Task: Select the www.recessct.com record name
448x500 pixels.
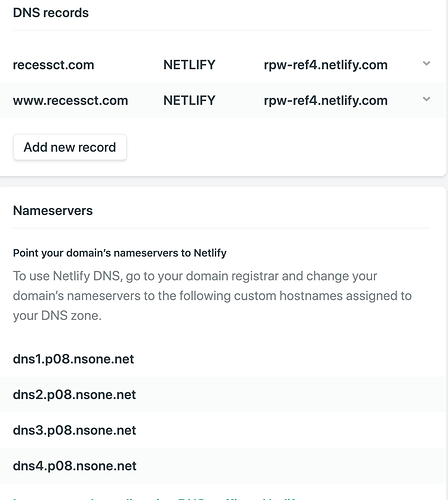Action: (70, 100)
